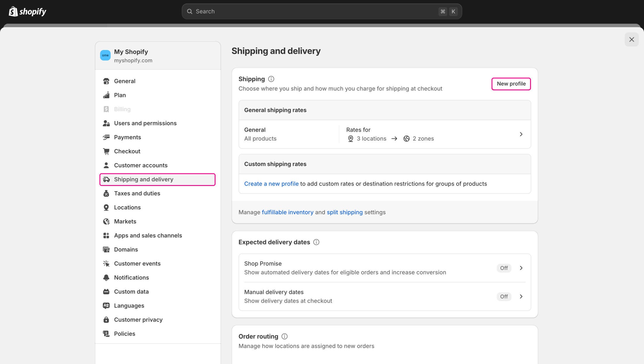644x364 pixels.
Task: Close the settings panel with X
Action: coord(631,39)
